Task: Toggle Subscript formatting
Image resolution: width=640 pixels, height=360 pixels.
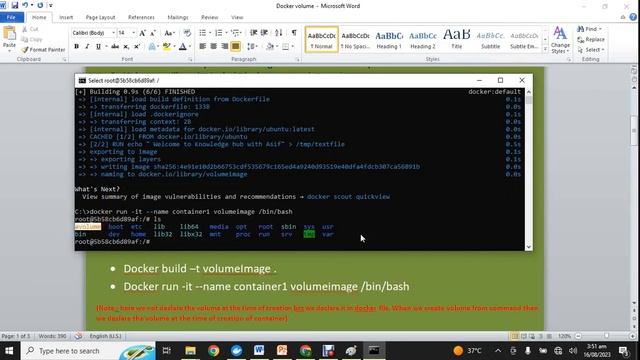Action: pos(126,47)
